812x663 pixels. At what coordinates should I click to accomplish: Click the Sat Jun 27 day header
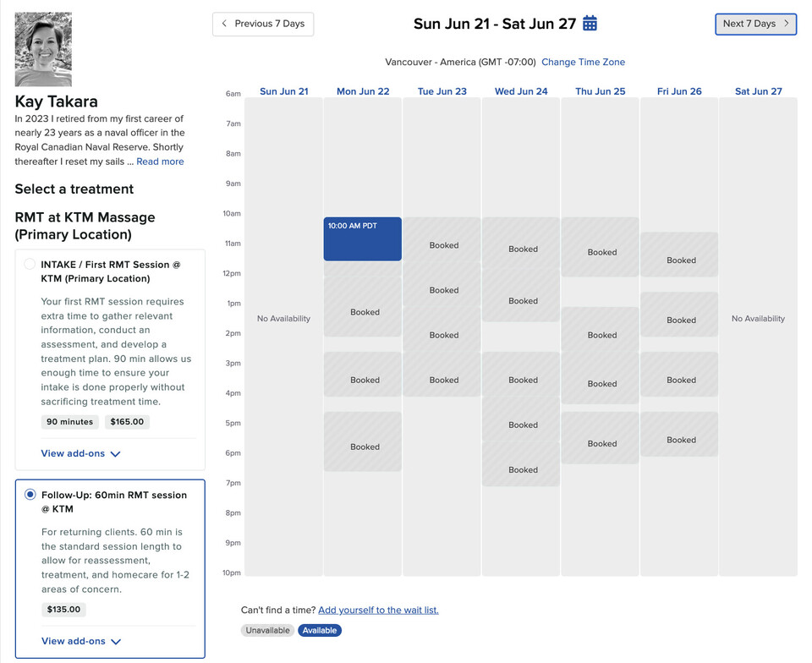[758, 91]
